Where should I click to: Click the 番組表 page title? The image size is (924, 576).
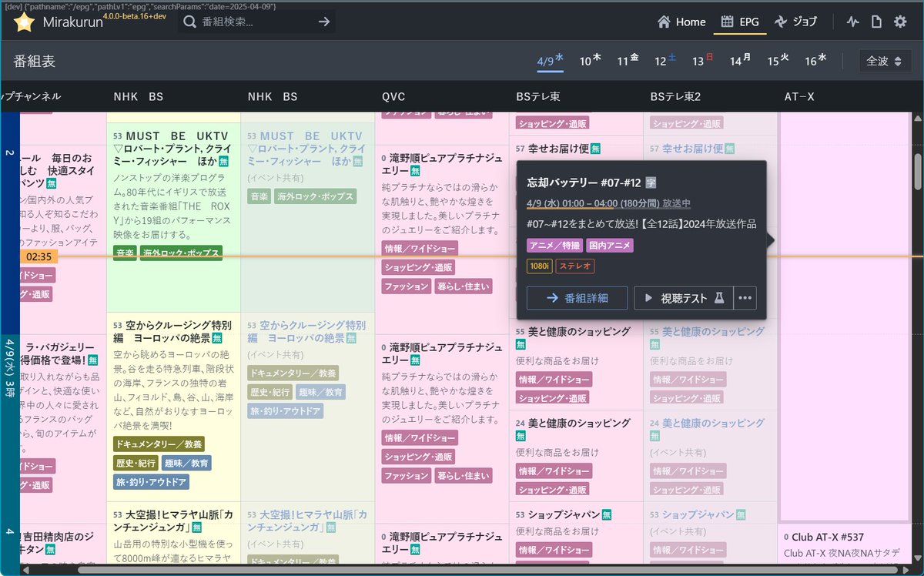tap(34, 61)
